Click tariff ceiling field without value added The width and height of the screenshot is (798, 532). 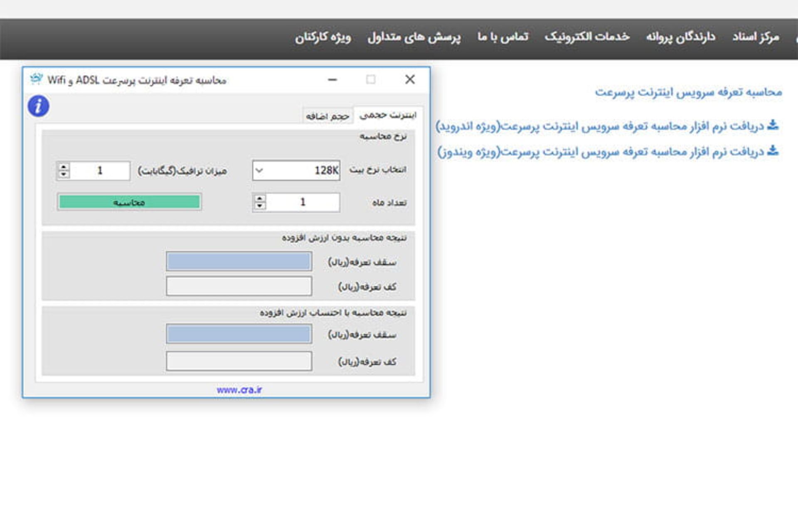click(239, 261)
